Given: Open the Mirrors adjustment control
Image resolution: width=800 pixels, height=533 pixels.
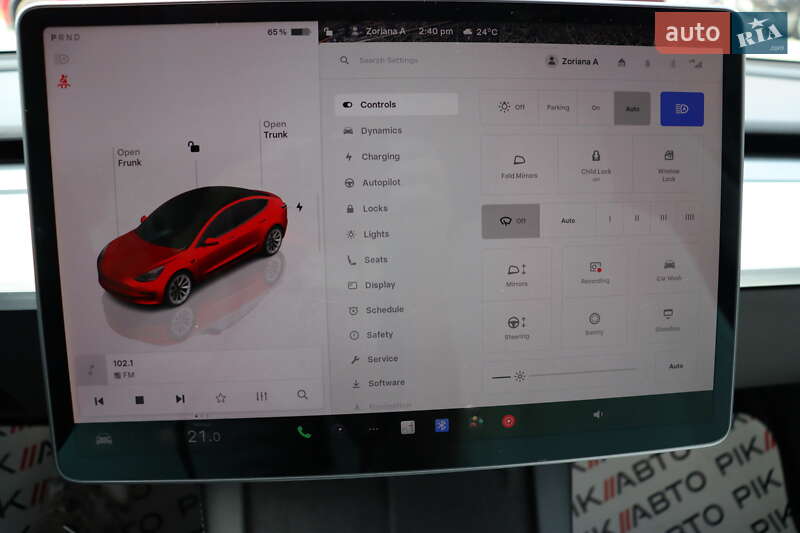Looking at the screenshot, I should click(516, 274).
